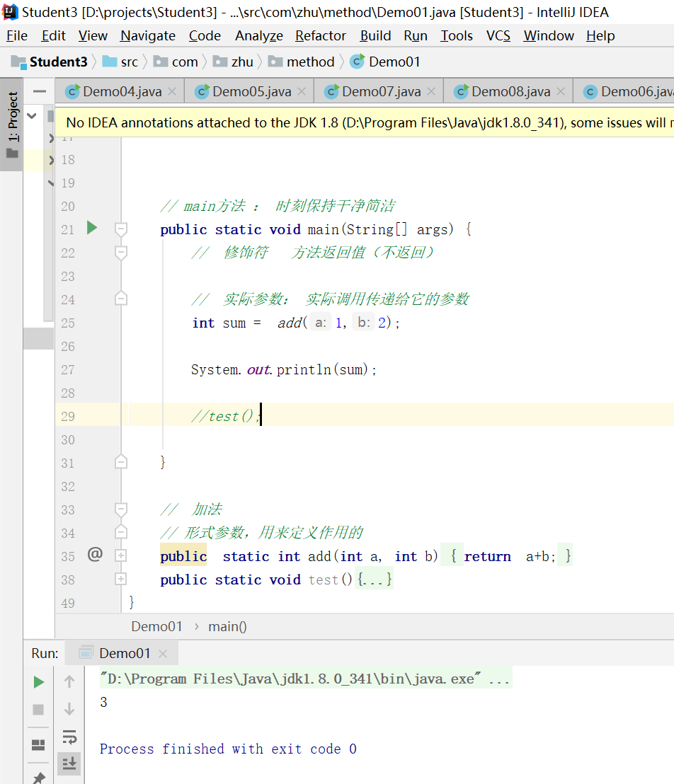Hide project panel with minus icon
The height and width of the screenshot is (784, 674).
40,91
